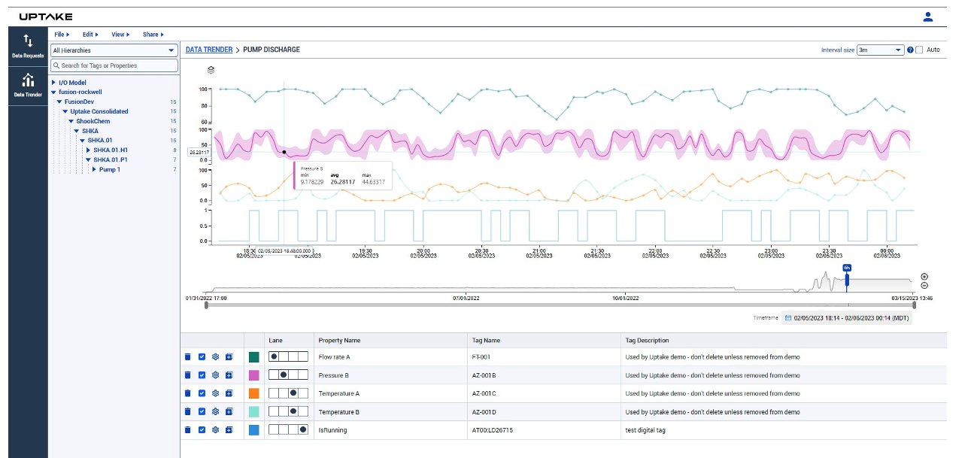Image resolution: width=980 pixels, height=458 pixels.
Task: Delete the Temperature A row
Action: coord(188,393)
